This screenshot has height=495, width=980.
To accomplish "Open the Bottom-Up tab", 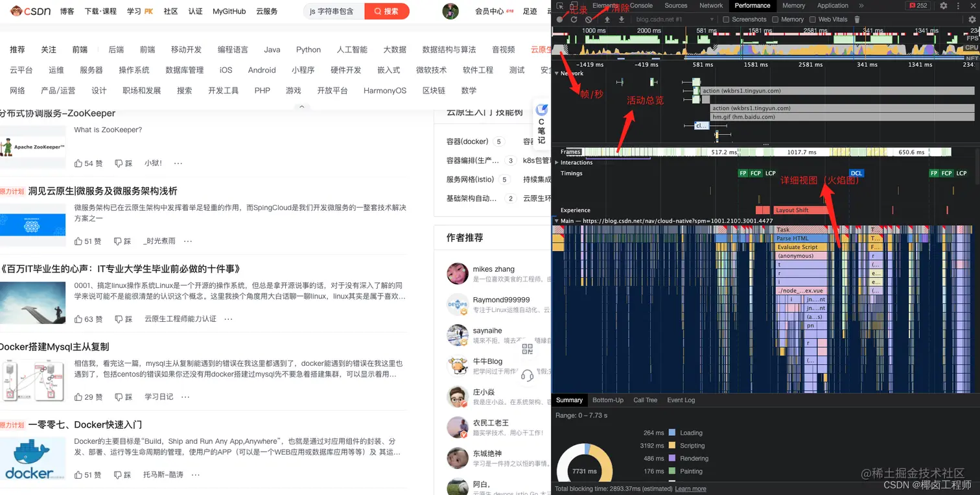I will [x=608, y=400].
